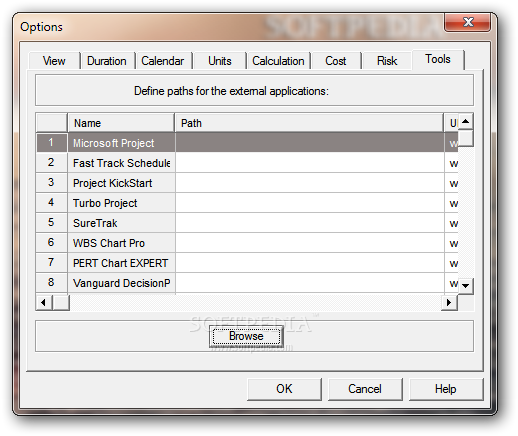Viewport: 518px width, 436px height.
Task: Click the Path cell for Fast Track Schedule
Action: (310, 163)
